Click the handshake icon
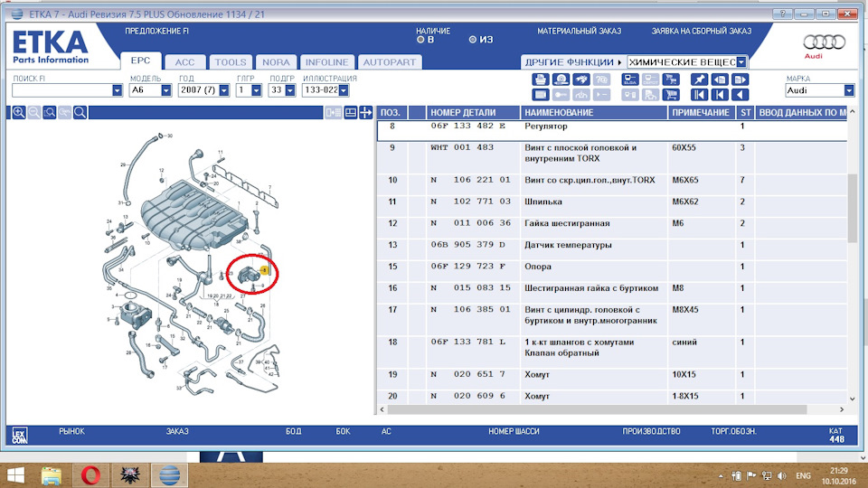Viewport: 868px width, 488px height. tap(581, 80)
